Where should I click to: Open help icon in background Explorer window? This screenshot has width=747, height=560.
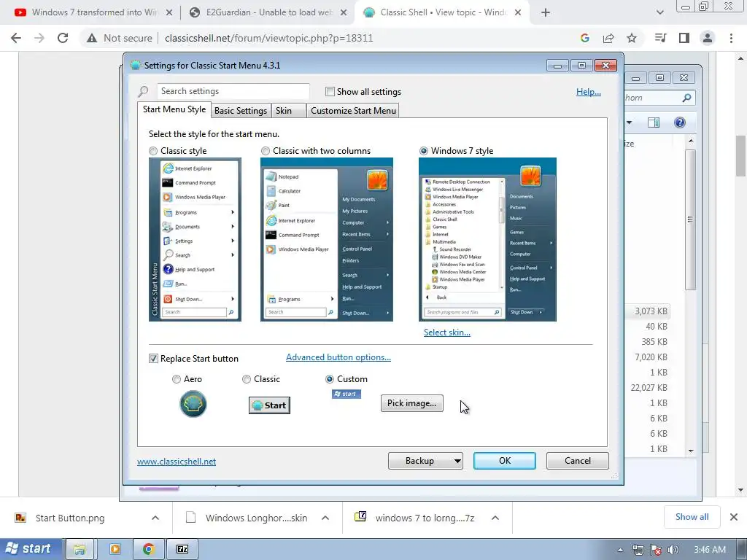coord(680,122)
